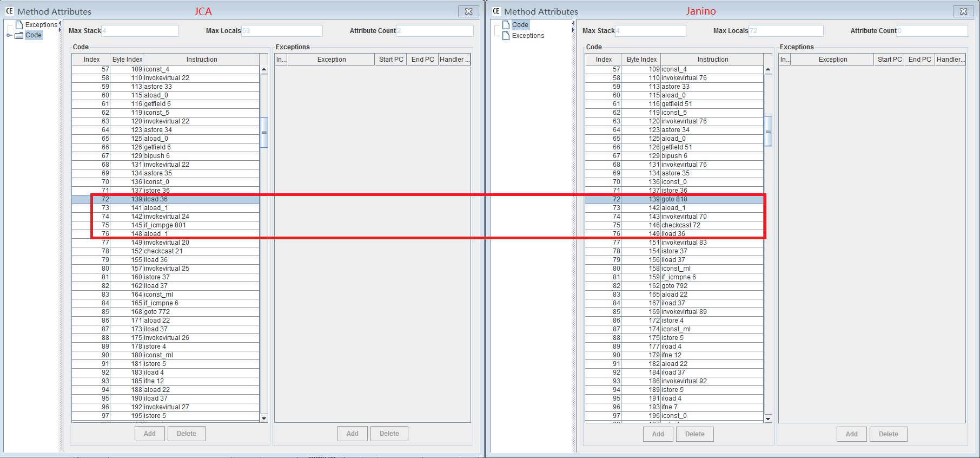Screen dimensions: 980x458
Task: Click Byte Index header in Janino Code table
Action: [x=641, y=60]
